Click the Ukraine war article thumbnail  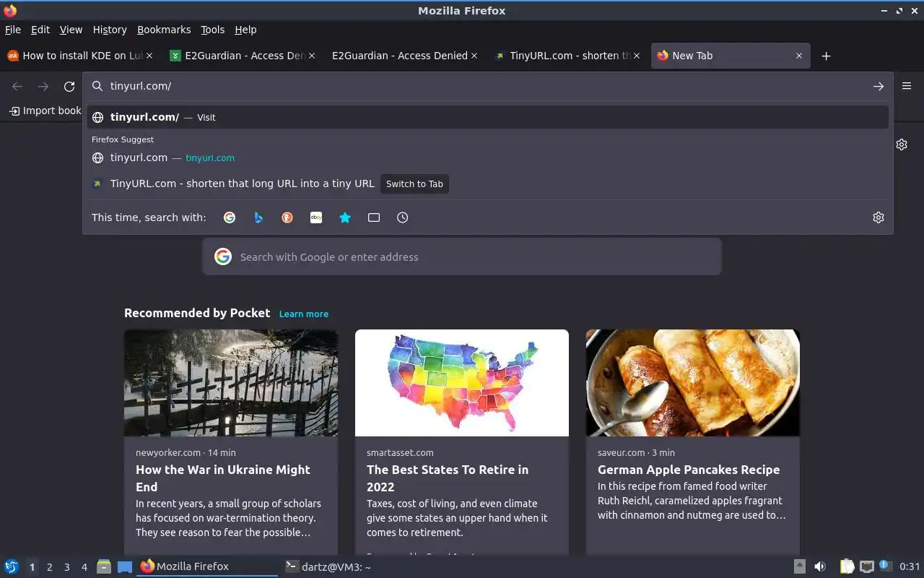[x=231, y=383]
